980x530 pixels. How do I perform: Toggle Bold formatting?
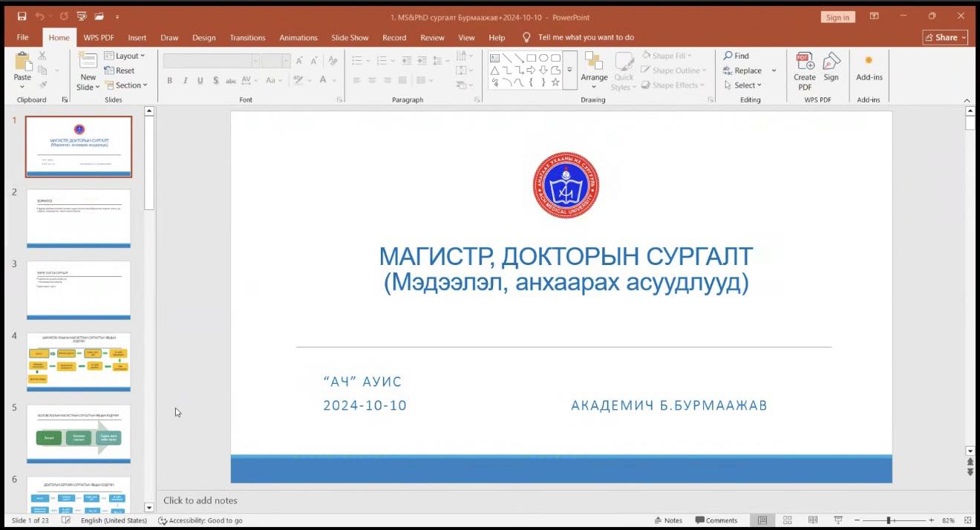coord(169,81)
